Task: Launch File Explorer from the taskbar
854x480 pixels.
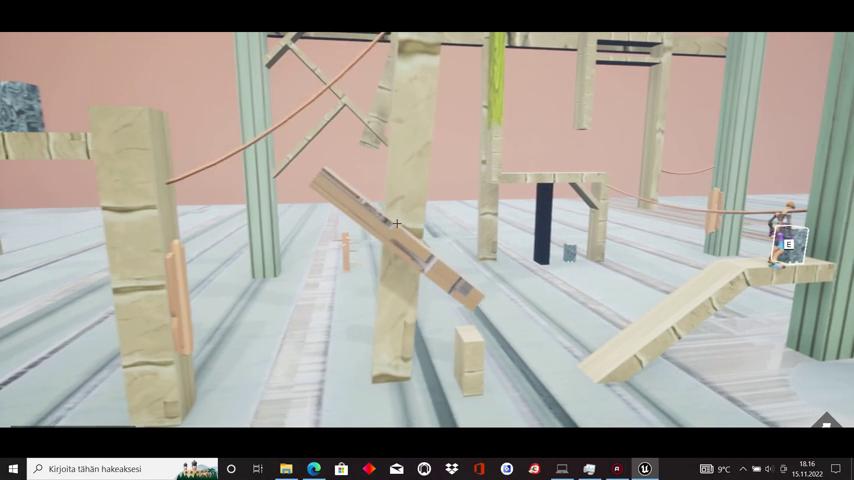Action: click(286, 468)
